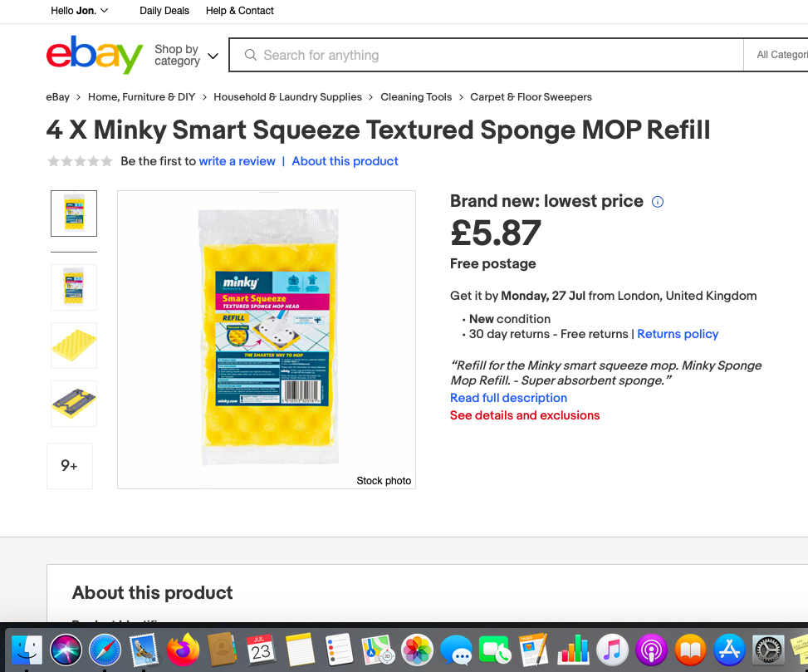The width and height of the screenshot is (808, 672).
Task: Open Messages from the Dock
Action: [457, 650]
